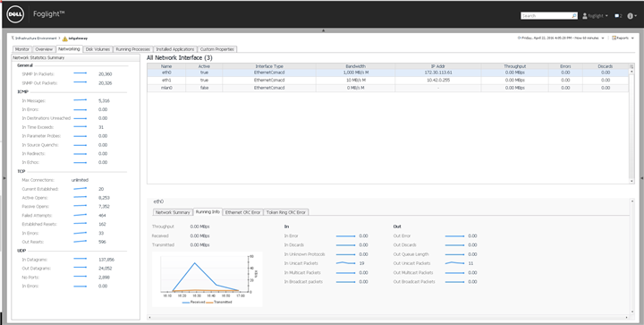Viewport: 644px width, 325px height.
Task: Click the eth0 panel horizontal scrollbar right arrow
Action: [625, 317]
